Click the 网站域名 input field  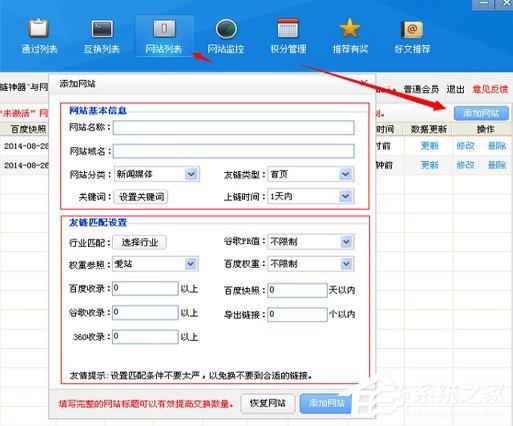tap(234, 151)
